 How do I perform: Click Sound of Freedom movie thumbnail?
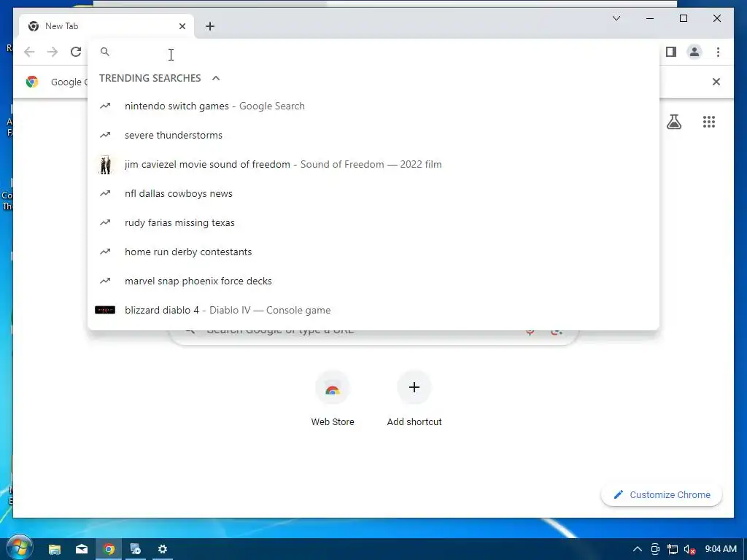click(x=105, y=165)
